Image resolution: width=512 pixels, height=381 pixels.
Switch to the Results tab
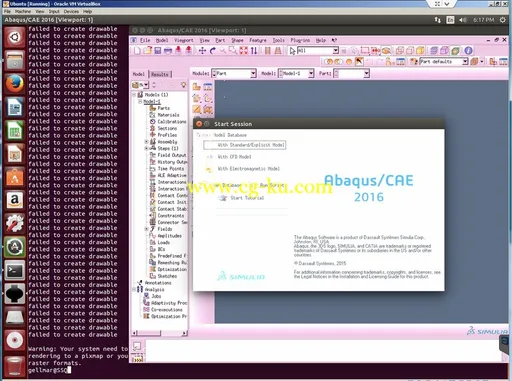coord(160,74)
